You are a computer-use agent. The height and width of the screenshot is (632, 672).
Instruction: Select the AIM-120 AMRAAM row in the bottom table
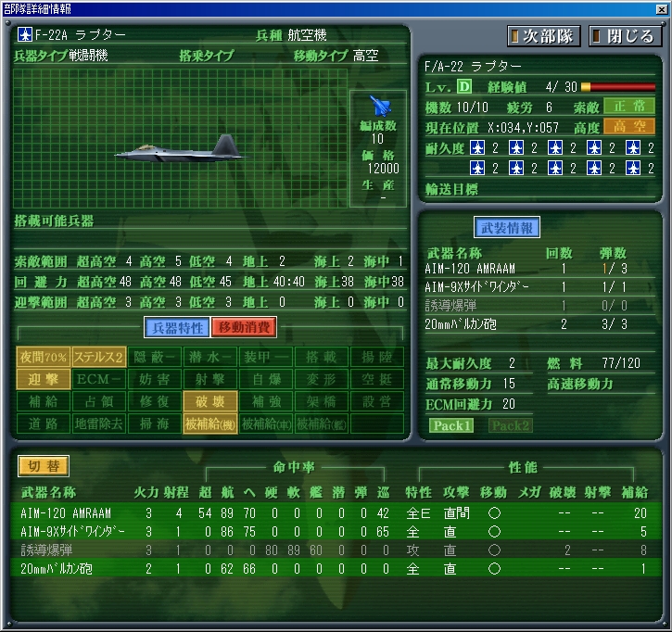(x=336, y=512)
